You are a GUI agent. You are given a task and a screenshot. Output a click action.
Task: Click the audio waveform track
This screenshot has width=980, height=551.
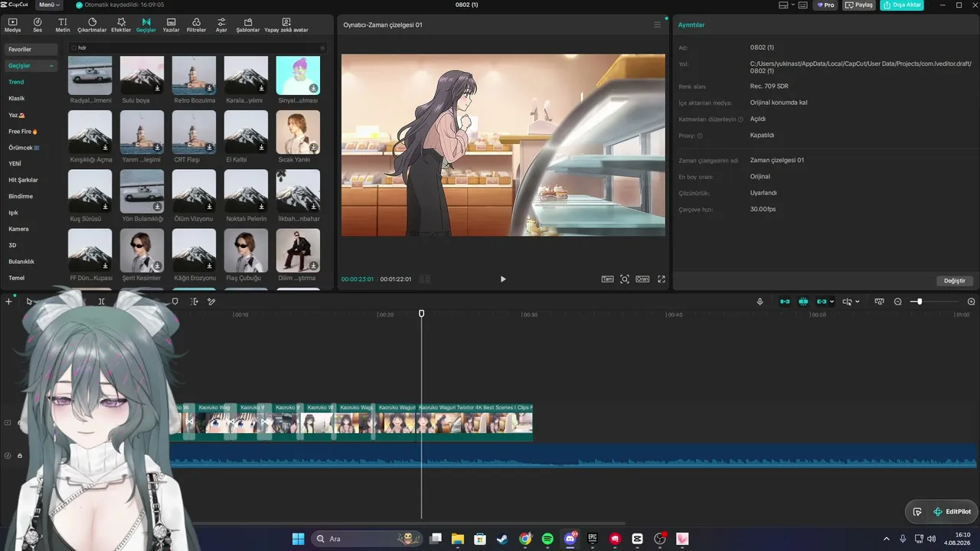point(573,455)
